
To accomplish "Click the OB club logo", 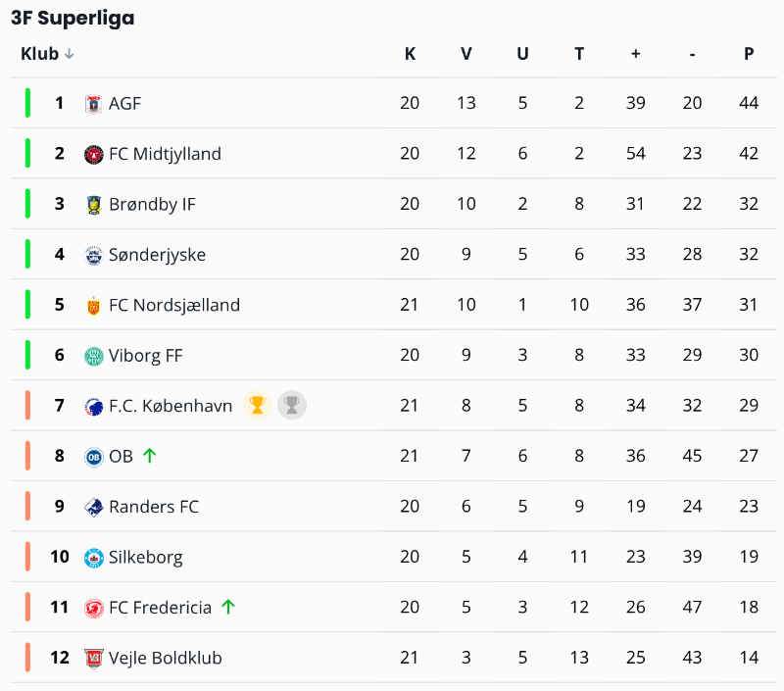I will (93, 457).
